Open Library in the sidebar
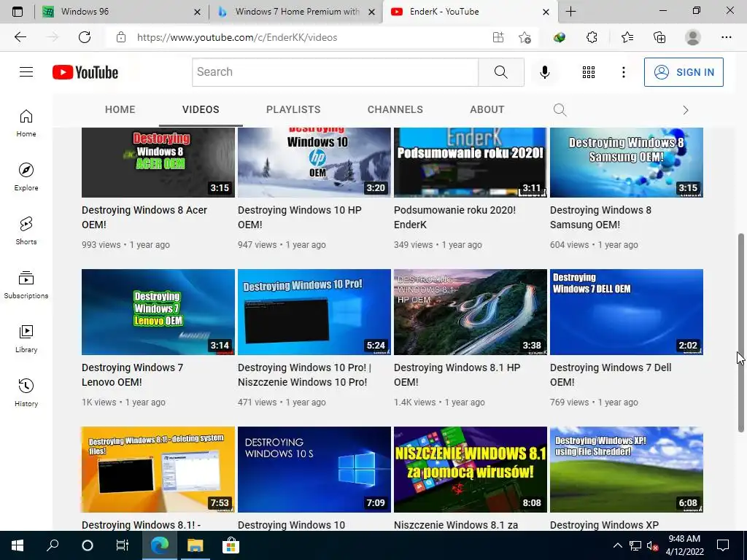This screenshot has width=747, height=560. click(26, 338)
